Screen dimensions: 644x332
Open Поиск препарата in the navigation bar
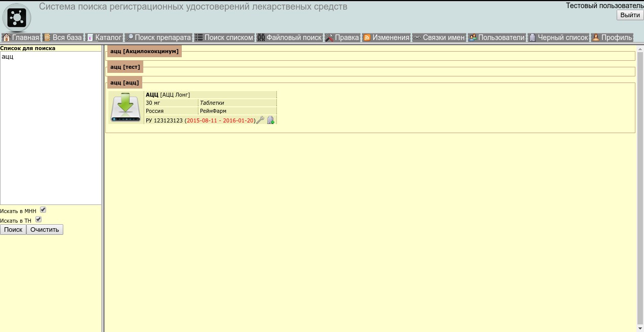coord(158,37)
